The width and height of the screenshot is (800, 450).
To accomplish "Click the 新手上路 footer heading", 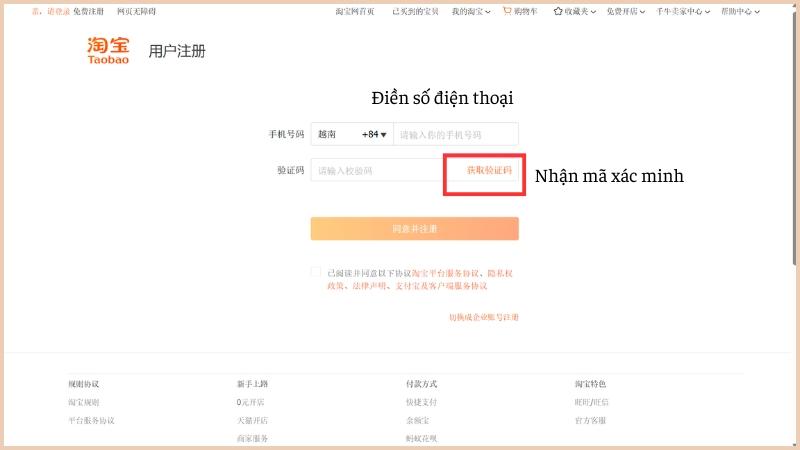I will [253, 384].
